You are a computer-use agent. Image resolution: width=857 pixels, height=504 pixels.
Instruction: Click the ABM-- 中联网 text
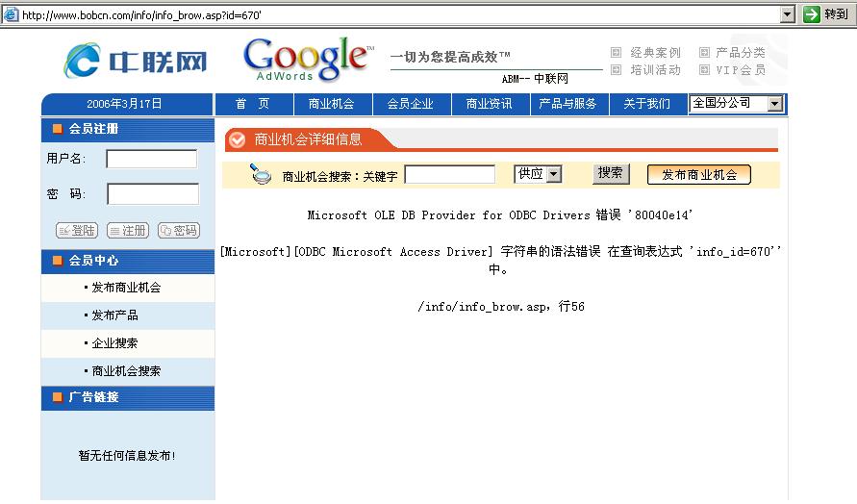(x=535, y=79)
